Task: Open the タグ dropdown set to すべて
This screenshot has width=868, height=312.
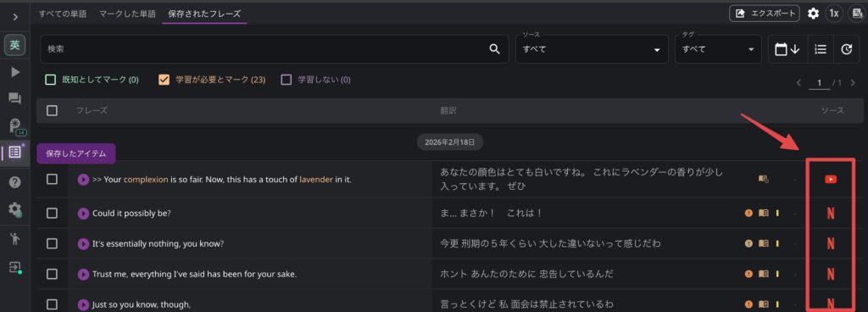Action: pyautogui.click(x=718, y=49)
